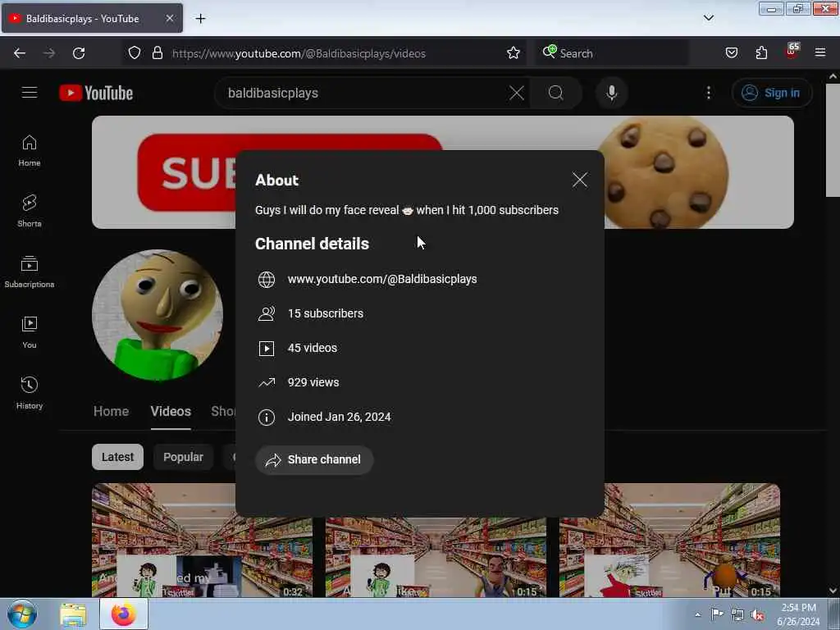Click the address bar URL
The height and width of the screenshot is (630, 840).
tap(299, 53)
